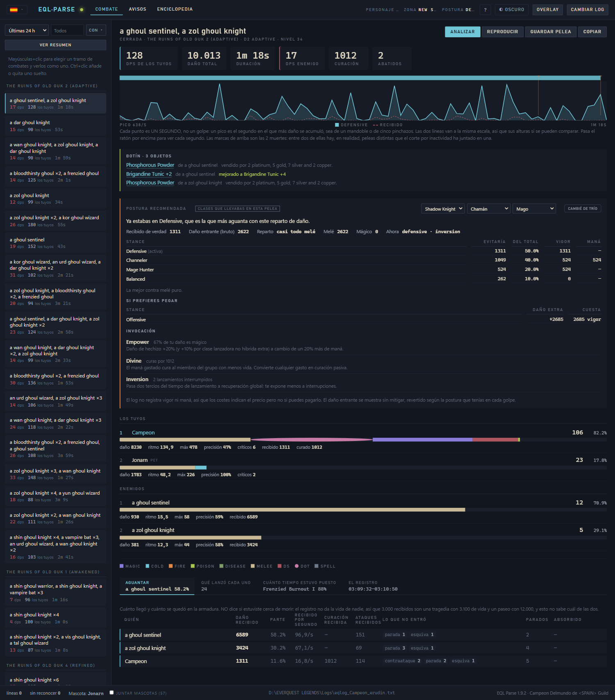Open the Mago class dropdown

pos(534,209)
